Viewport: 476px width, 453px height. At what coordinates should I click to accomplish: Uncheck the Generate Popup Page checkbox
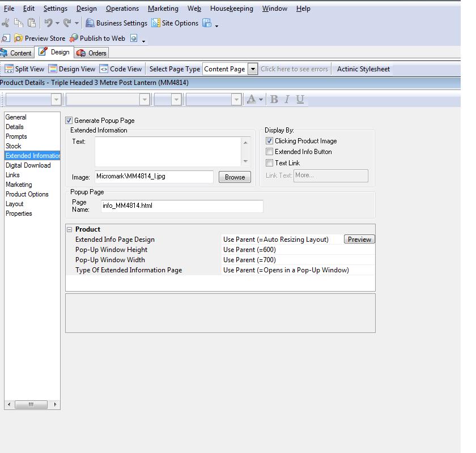pyautogui.click(x=69, y=121)
